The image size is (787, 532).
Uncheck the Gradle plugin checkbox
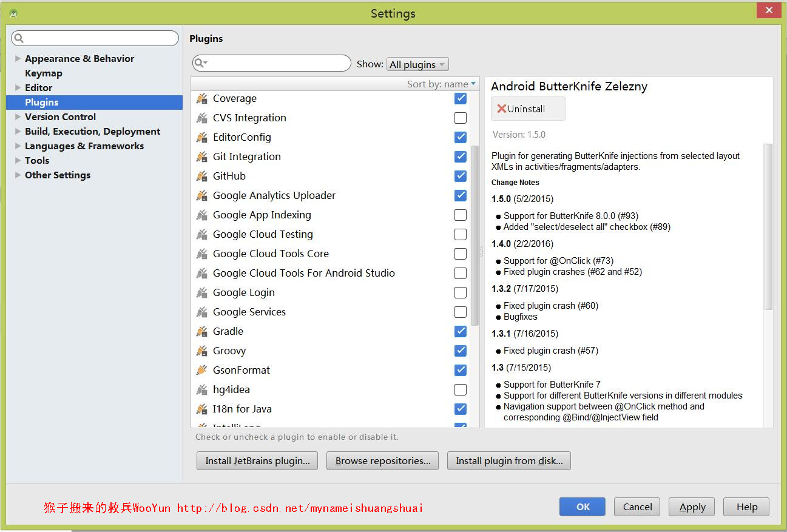[x=461, y=331]
